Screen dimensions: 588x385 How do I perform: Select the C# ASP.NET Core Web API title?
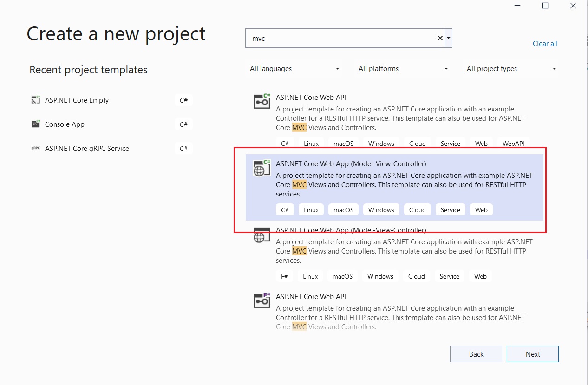(x=311, y=98)
